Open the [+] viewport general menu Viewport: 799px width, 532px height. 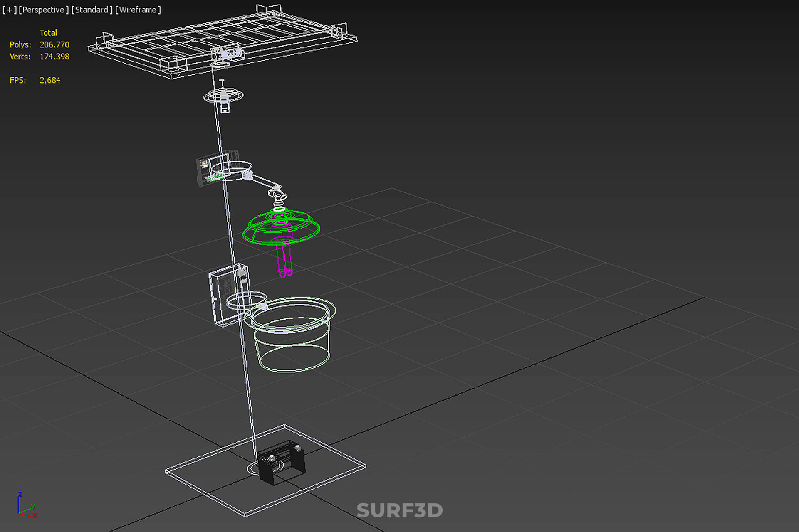click(9, 10)
